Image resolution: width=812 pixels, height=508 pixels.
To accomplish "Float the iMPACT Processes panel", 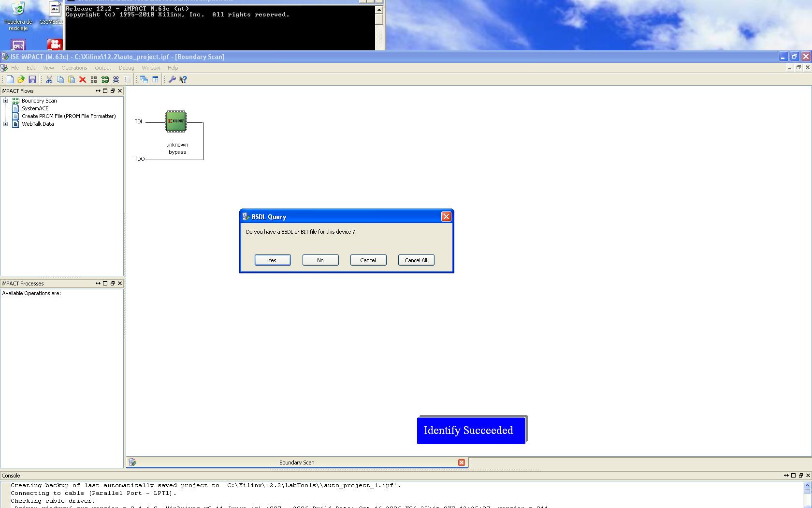I will [113, 284].
